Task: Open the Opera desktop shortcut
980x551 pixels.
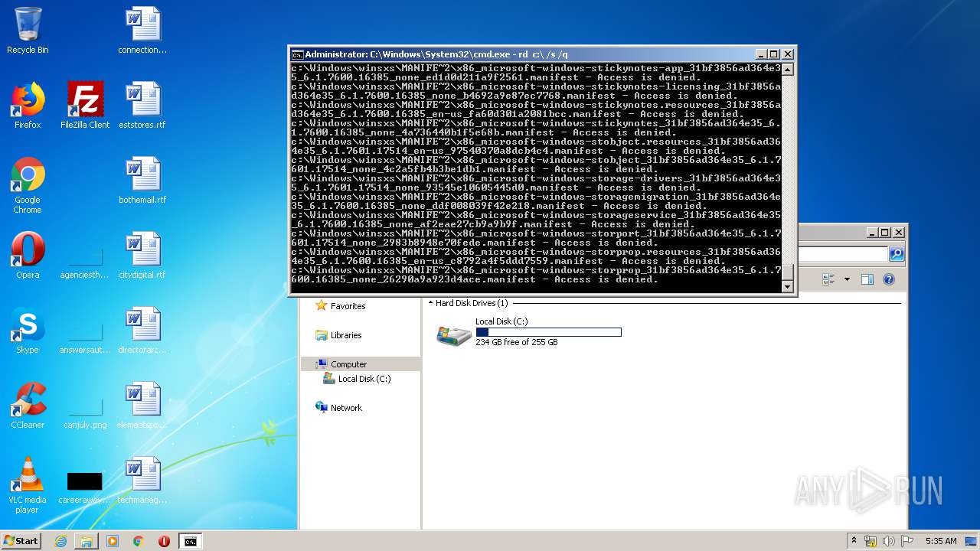Action: coord(28,256)
